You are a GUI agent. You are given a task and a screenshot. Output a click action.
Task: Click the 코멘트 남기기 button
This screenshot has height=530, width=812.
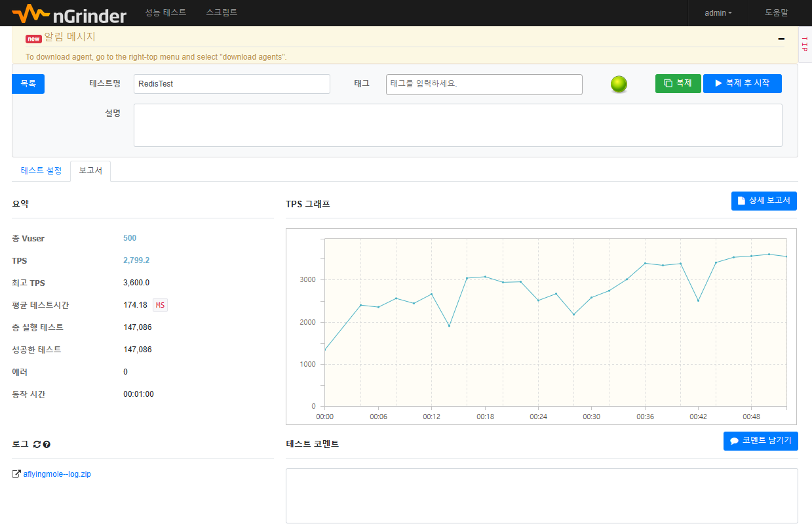point(761,441)
